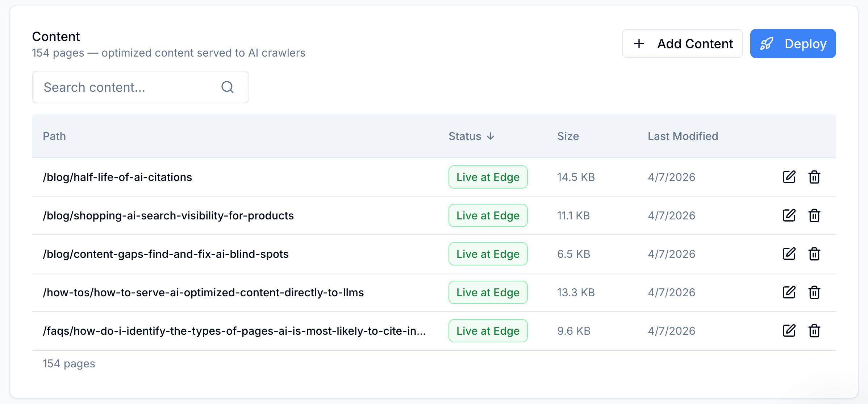Image resolution: width=868 pixels, height=404 pixels.
Task: Edit the faqs how-do-i-identify page
Action: click(x=789, y=331)
